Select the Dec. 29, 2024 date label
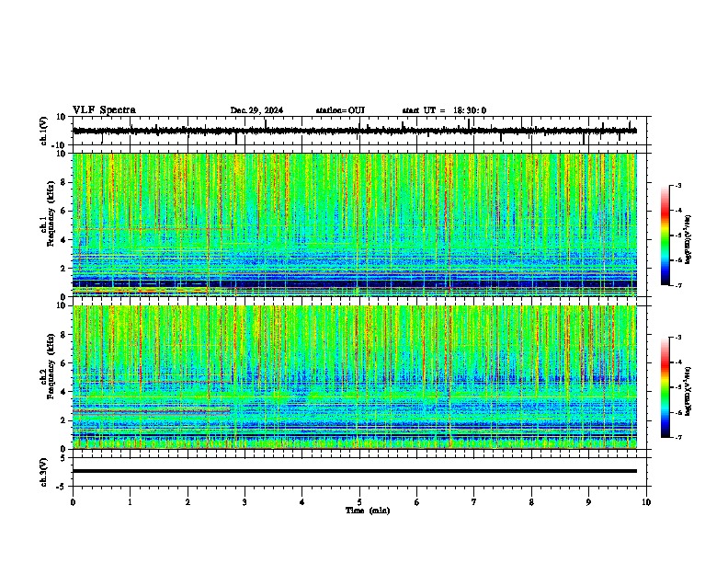The image size is (728, 563). tap(256, 110)
